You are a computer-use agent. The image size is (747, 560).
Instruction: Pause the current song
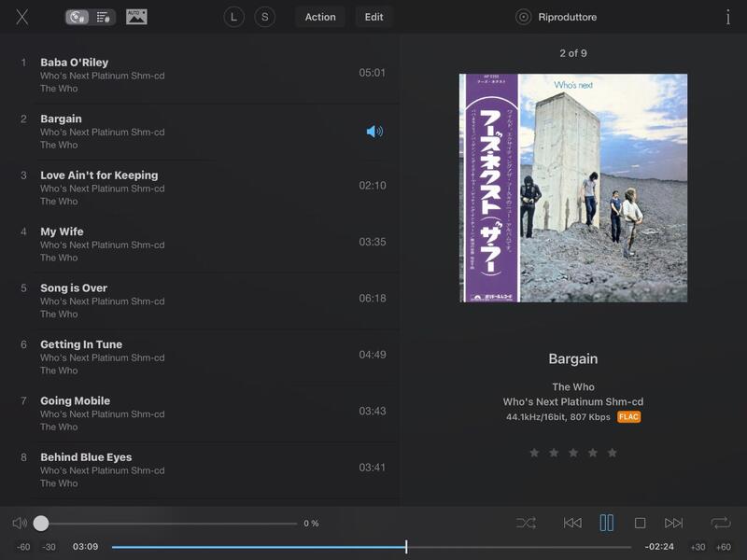point(607,523)
